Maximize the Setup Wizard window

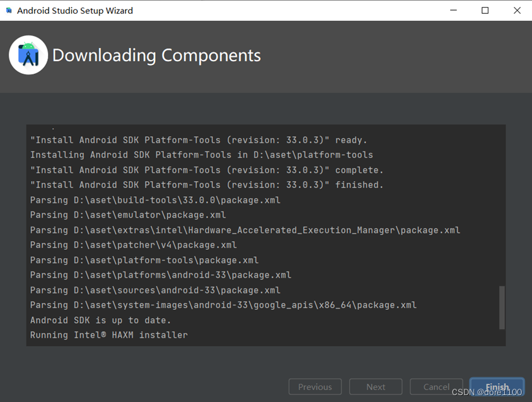tap(485, 10)
